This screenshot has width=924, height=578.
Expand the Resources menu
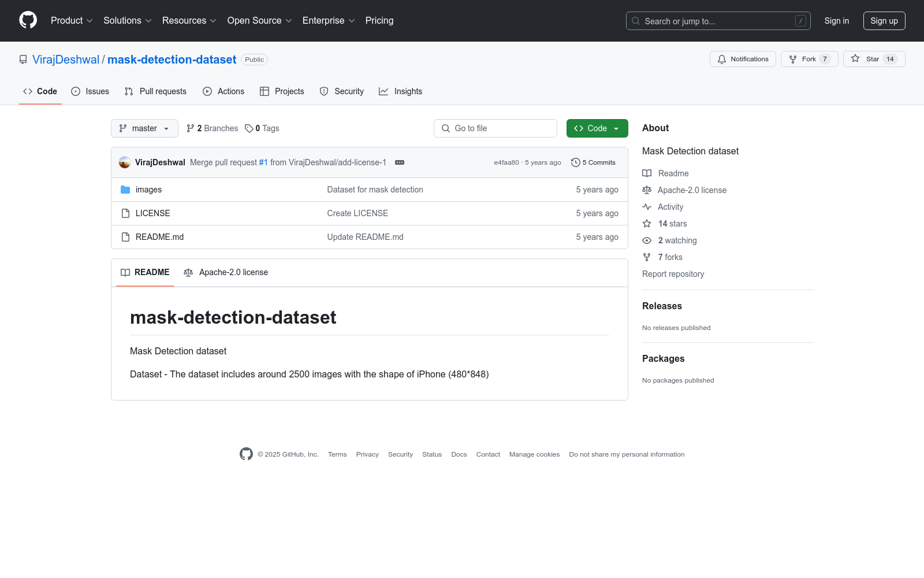(x=189, y=21)
